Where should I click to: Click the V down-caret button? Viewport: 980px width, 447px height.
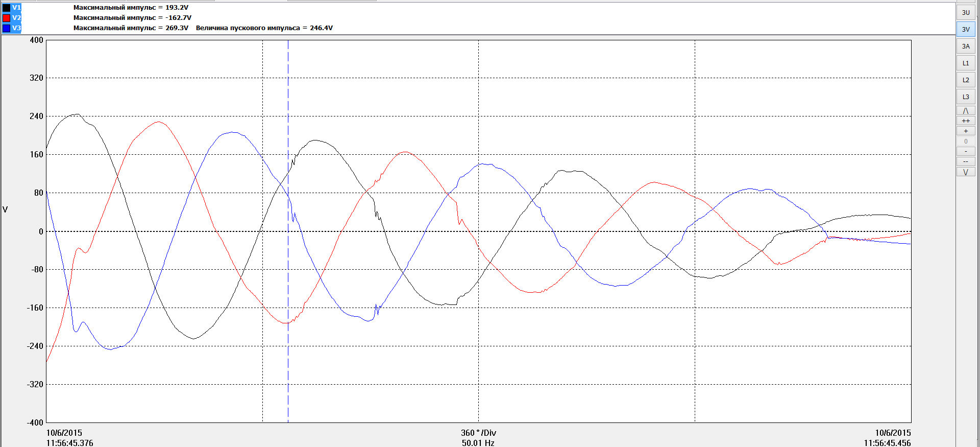click(x=966, y=172)
